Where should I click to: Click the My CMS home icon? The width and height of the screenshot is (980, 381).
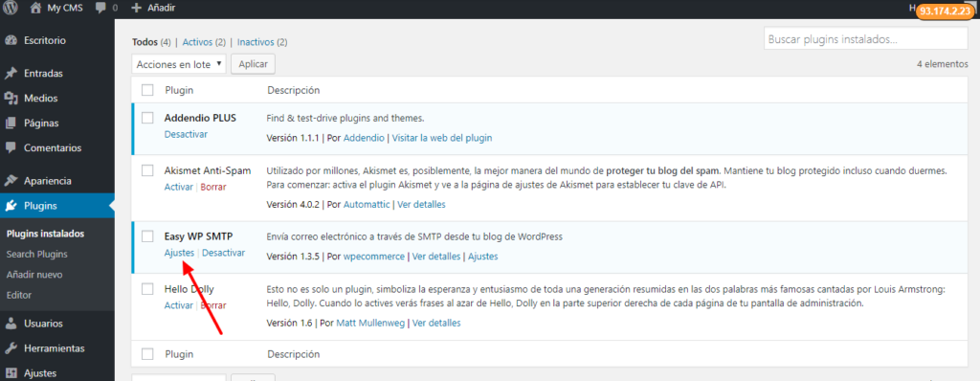(x=36, y=9)
